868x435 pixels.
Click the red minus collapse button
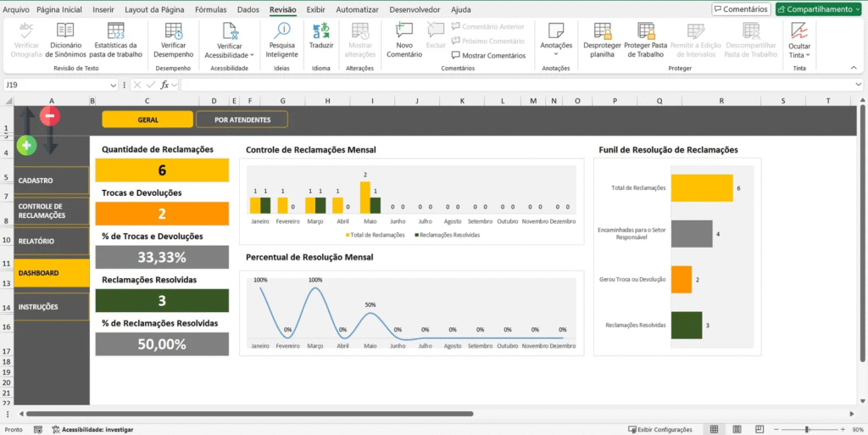click(50, 116)
